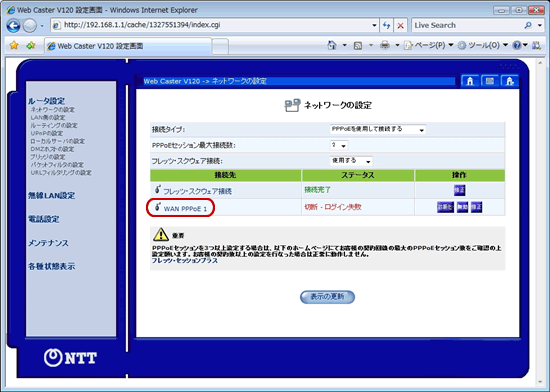Expand the Home button dropdown arrow

coord(344,45)
